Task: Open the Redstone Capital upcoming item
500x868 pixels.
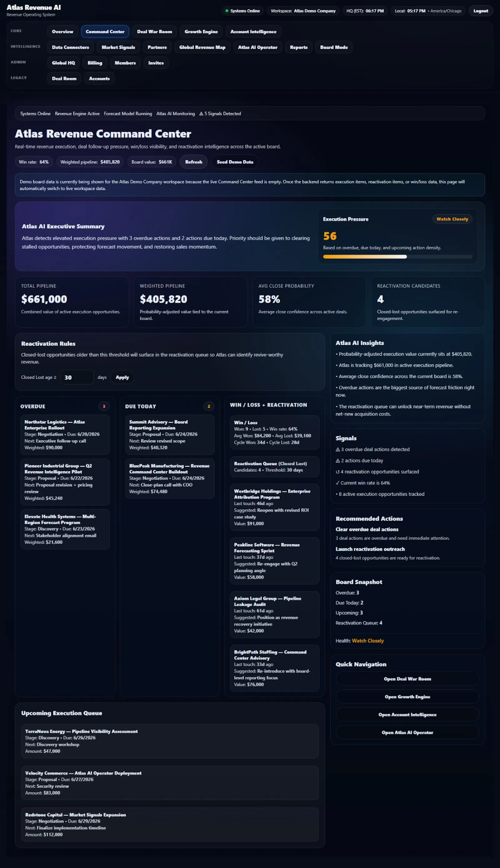Action: coord(170,825)
